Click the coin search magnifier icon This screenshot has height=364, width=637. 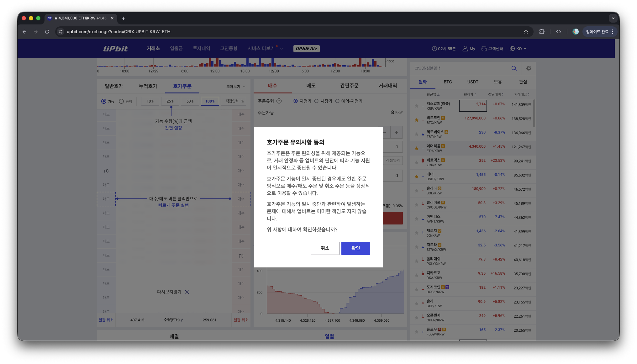513,68
